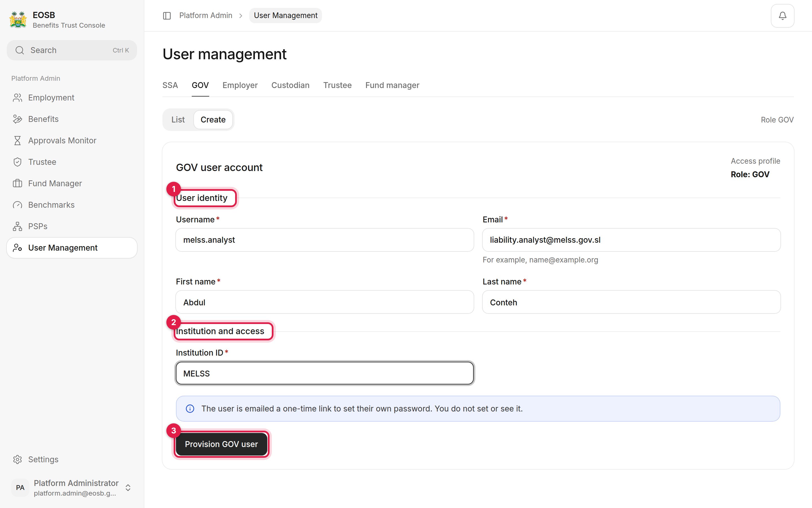The height and width of the screenshot is (508, 812).
Task: Expand the Platform Administrator account switcher
Action: tap(128, 487)
